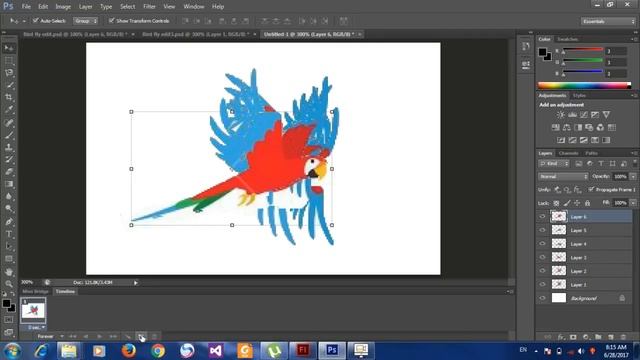Image resolution: width=640 pixels, height=360 pixels.
Task: Click the Brightness/Contrast adjustment icon
Action: (561, 115)
